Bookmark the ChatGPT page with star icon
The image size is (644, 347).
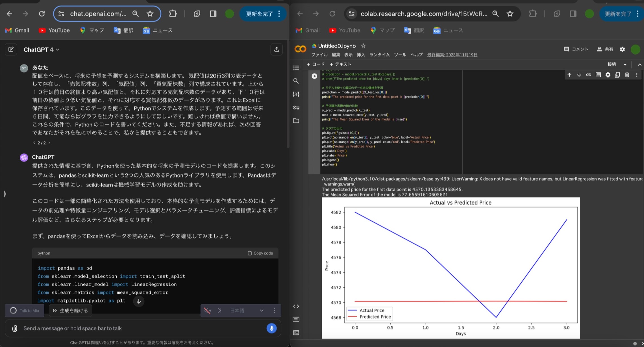point(150,14)
